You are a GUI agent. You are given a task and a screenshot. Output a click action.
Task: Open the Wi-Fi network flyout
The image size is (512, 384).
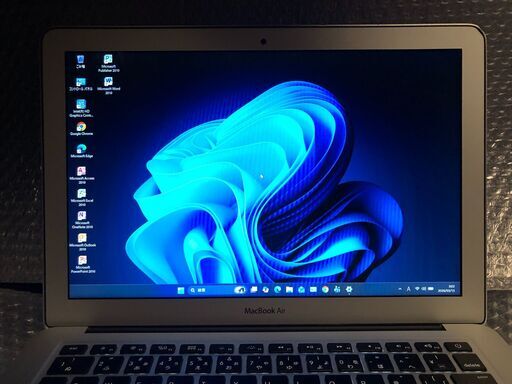(417, 289)
